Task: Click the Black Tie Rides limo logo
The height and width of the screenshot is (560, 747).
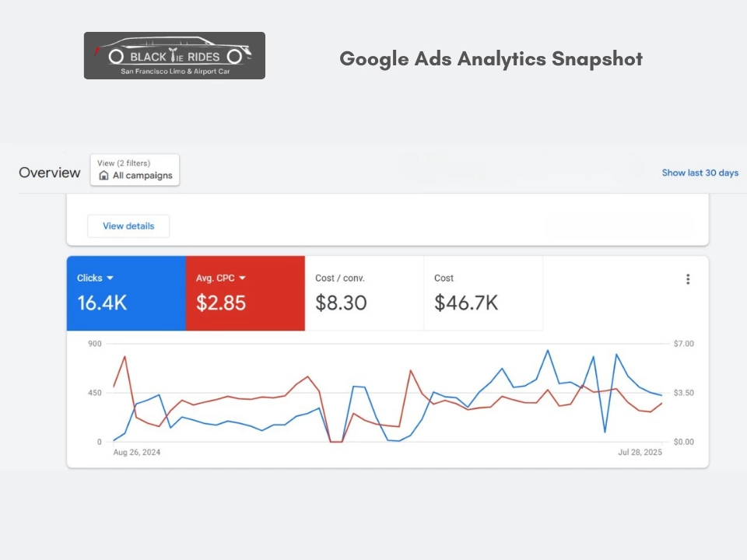Action: pyautogui.click(x=174, y=56)
